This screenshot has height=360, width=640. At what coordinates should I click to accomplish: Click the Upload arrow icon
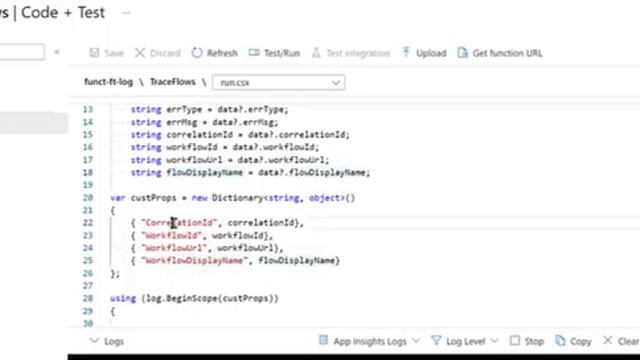coord(406,52)
